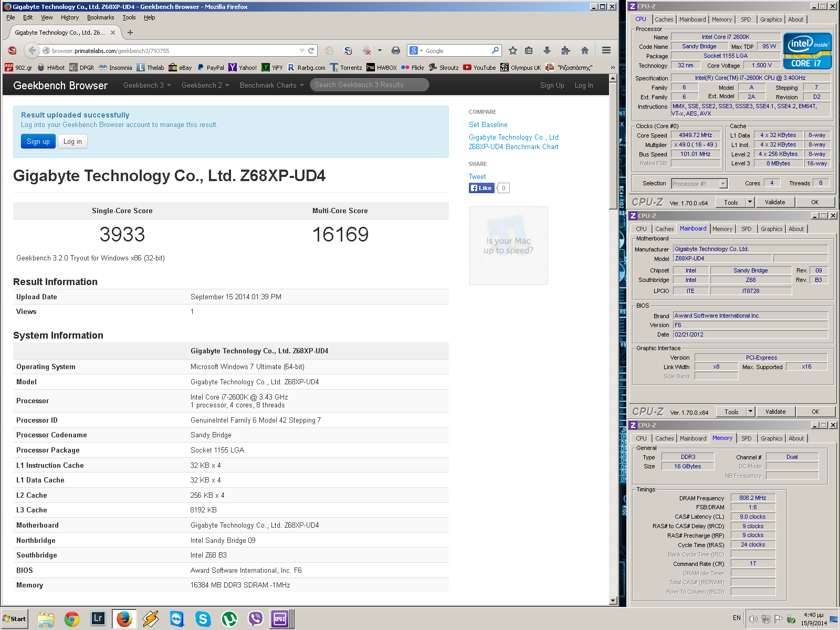The image size is (840, 630).
Task: Open uTorrent from taskbar
Action: click(x=229, y=619)
